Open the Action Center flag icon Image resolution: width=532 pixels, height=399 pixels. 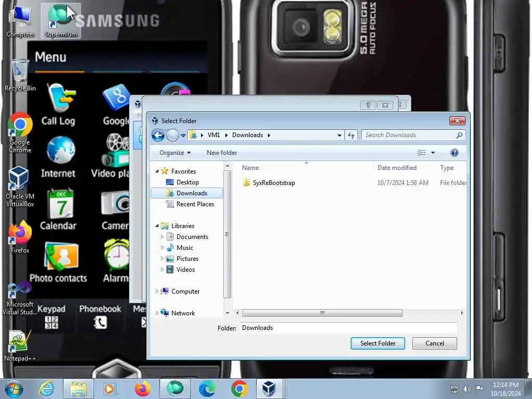coord(479,389)
